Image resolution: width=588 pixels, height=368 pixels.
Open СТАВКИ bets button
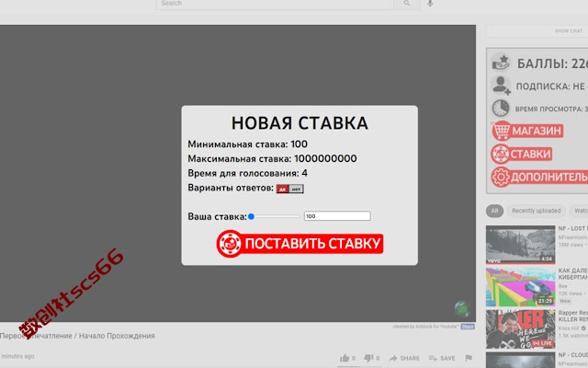point(522,154)
